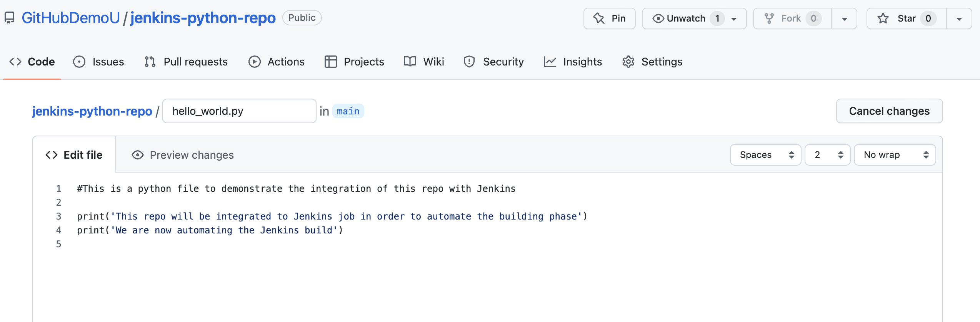
Task: Click the repository book icon beside GitHubDemoU
Action: pyautogui.click(x=9, y=18)
